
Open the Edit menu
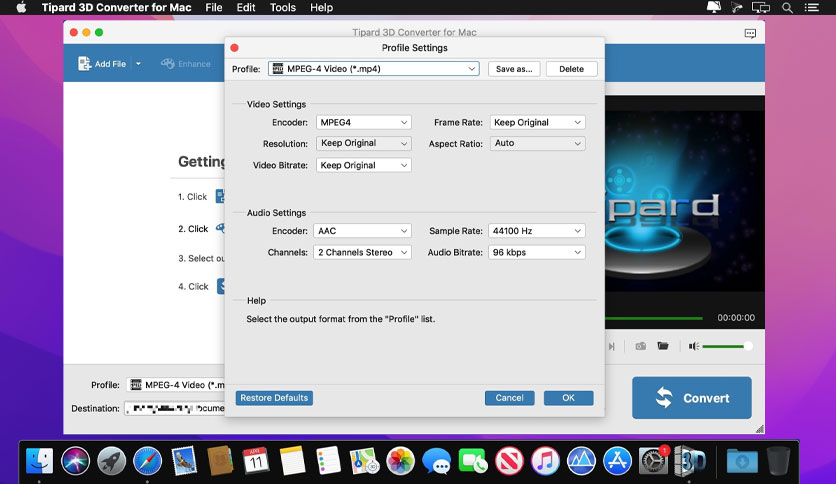click(246, 7)
